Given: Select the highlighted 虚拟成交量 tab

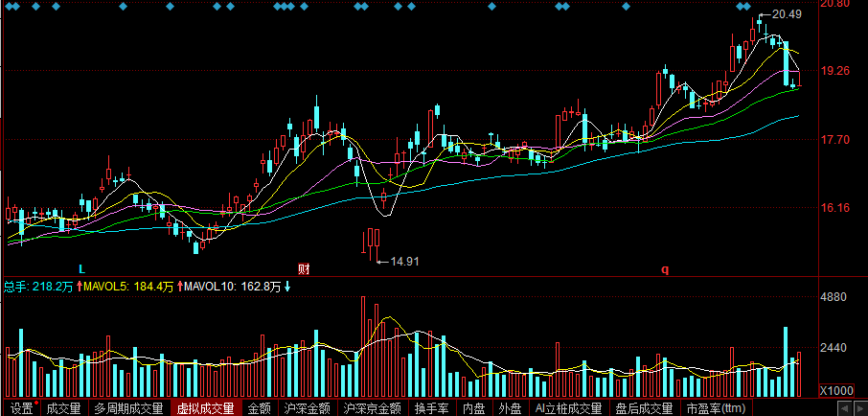Looking at the screenshot, I should [x=205, y=408].
